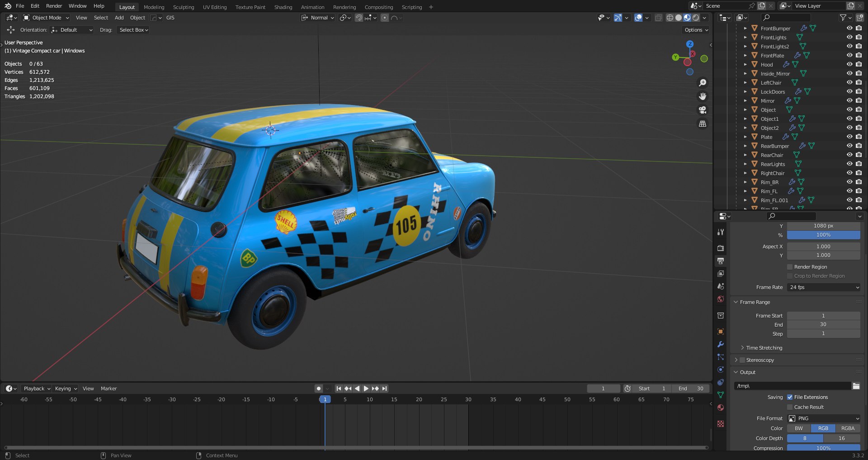Switch perspective/orthographic with grid gizmo
Viewport: 868px width, 460px height.
tap(703, 123)
